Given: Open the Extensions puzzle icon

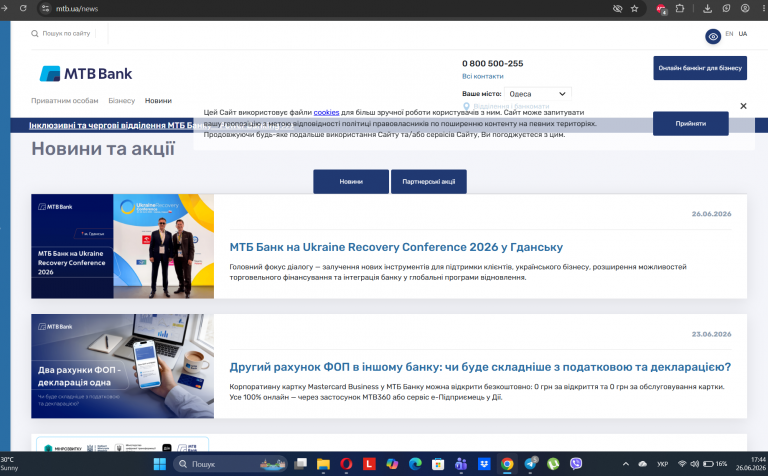Looking at the screenshot, I should 680,8.
